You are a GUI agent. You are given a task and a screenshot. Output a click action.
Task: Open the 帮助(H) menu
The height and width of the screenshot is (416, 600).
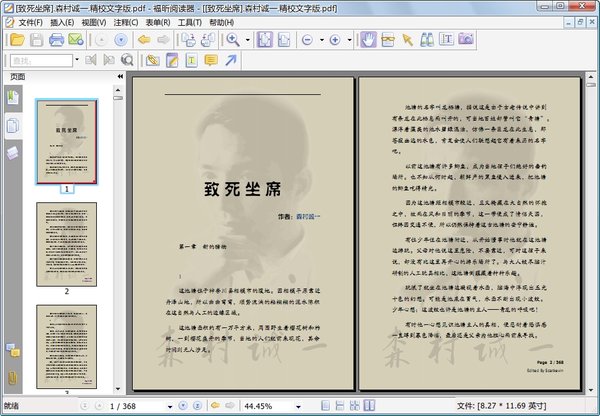[x=222, y=23]
